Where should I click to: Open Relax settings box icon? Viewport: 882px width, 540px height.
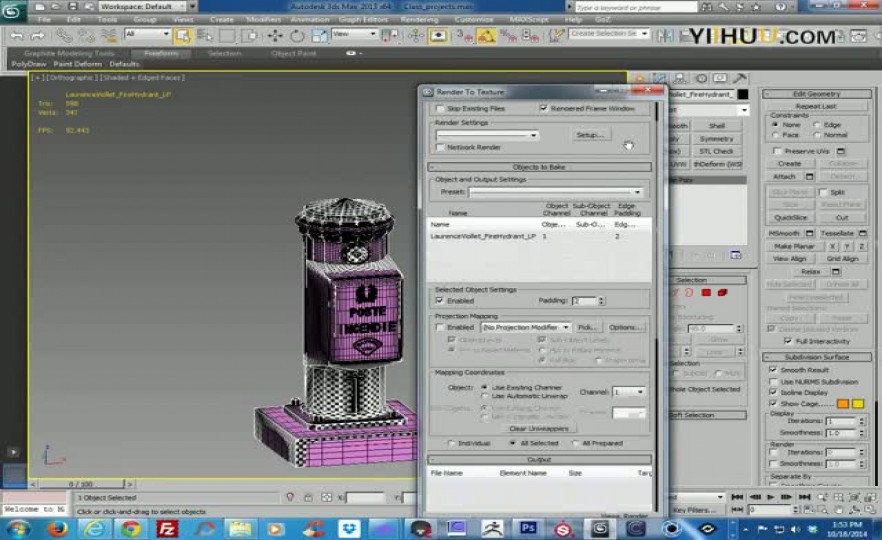click(x=836, y=271)
